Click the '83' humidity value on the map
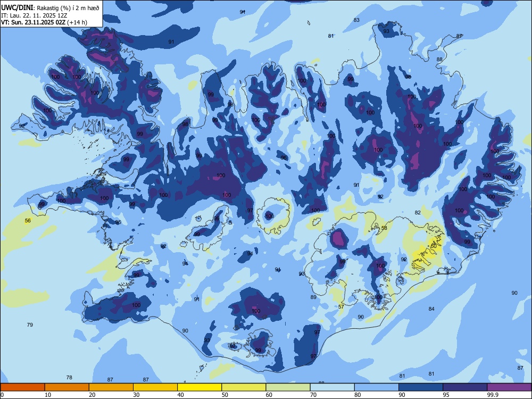Screen dimensions: 532x399 (x=356, y=20)
